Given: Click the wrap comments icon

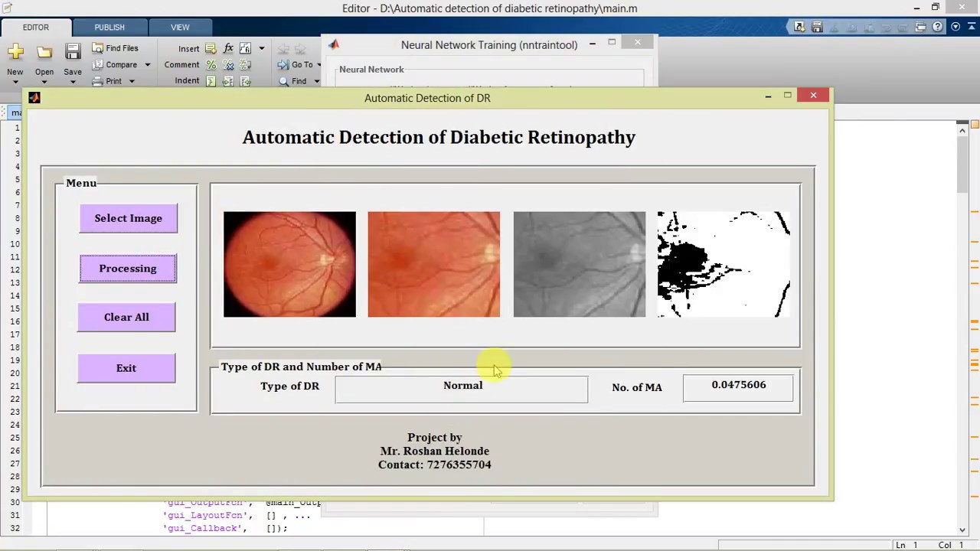Looking at the screenshot, I should pos(246,65).
